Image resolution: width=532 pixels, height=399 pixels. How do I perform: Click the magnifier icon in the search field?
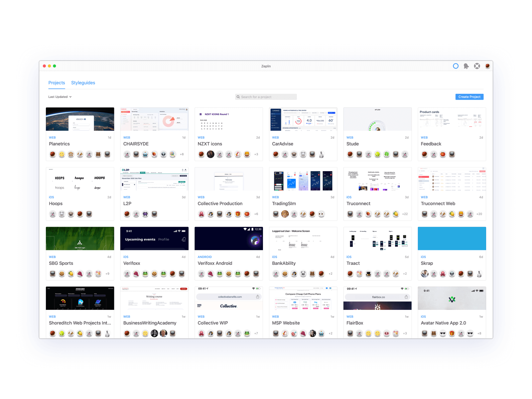tap(238, 97)
